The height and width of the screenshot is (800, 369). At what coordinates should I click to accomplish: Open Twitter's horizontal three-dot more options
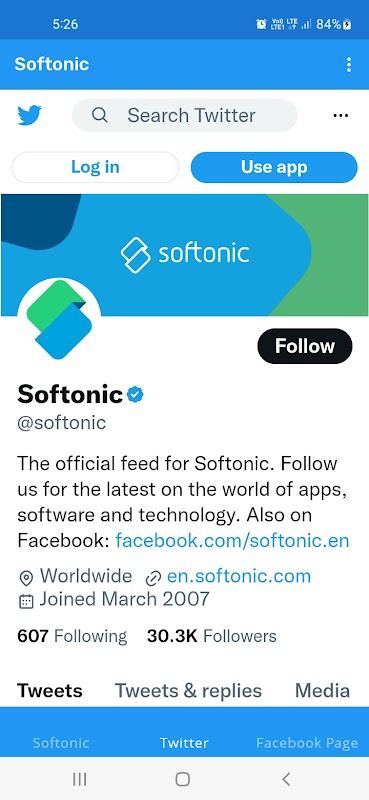[340, 116]
